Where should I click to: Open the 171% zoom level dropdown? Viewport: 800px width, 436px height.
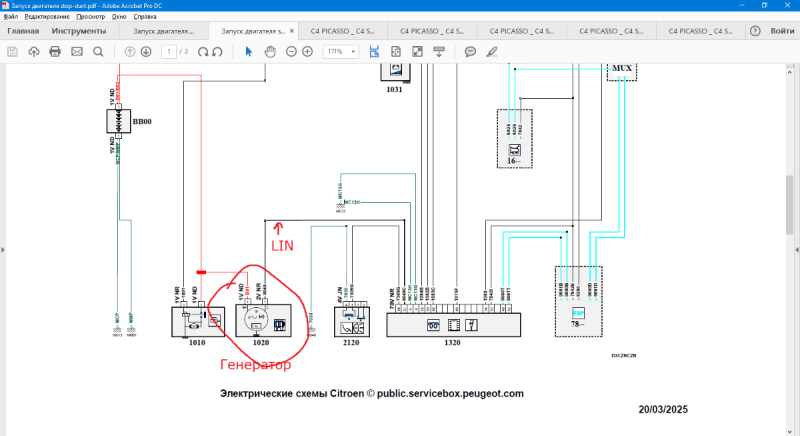coord(340,51)
